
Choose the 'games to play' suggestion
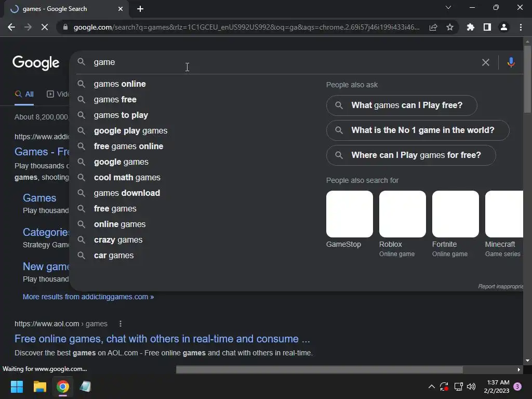point(121,115)
